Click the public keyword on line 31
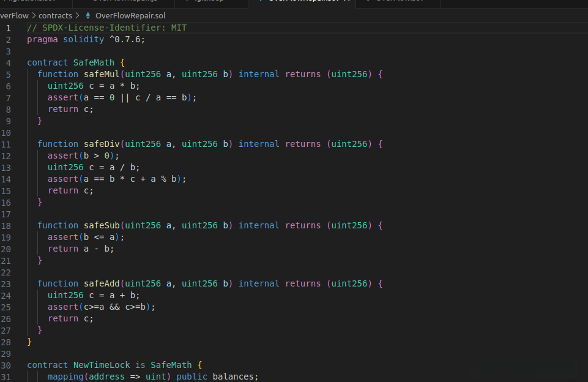Viewport: 588px width, 382px height. coord(192,376)
